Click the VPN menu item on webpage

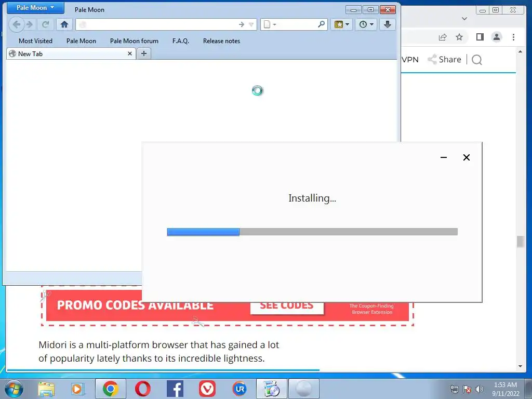click(x=410, y=59)
